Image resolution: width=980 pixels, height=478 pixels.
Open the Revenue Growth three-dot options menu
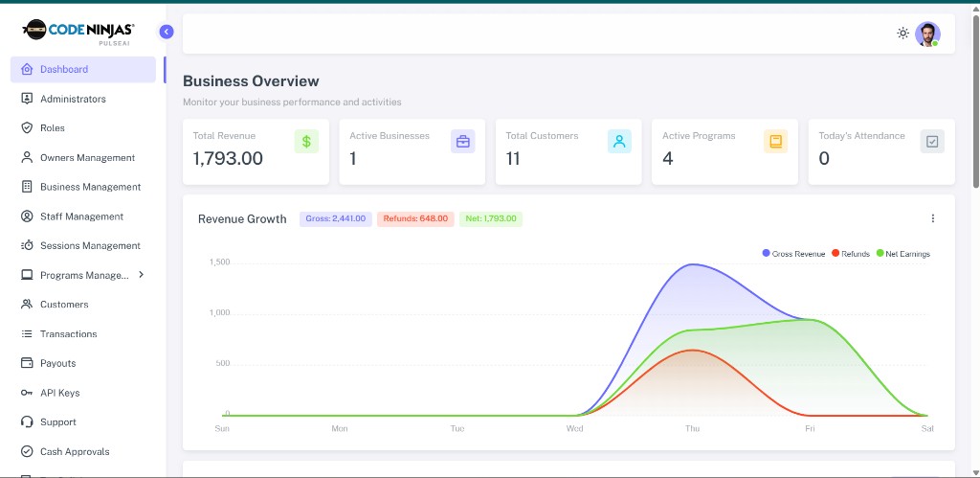tap(932, 218)
